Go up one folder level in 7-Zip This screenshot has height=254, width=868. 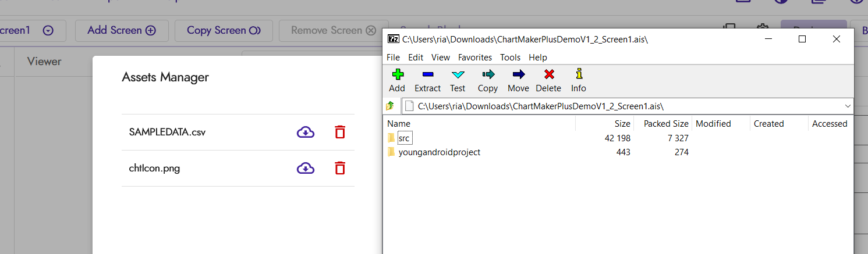[390, 106]
